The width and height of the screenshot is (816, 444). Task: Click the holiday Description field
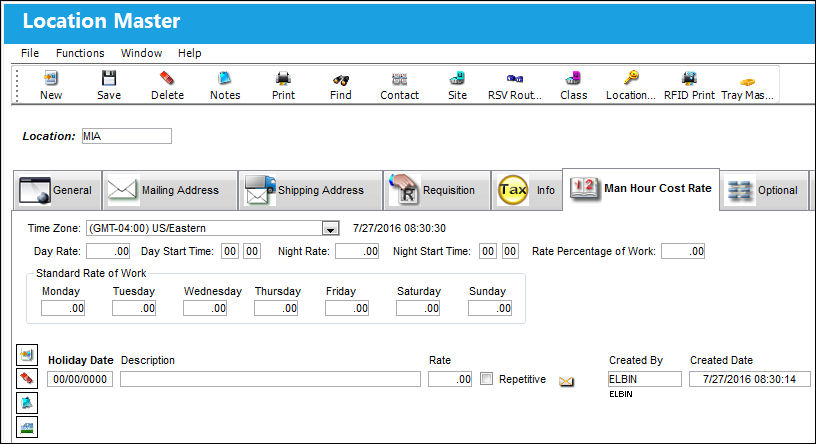click(270, 379)
